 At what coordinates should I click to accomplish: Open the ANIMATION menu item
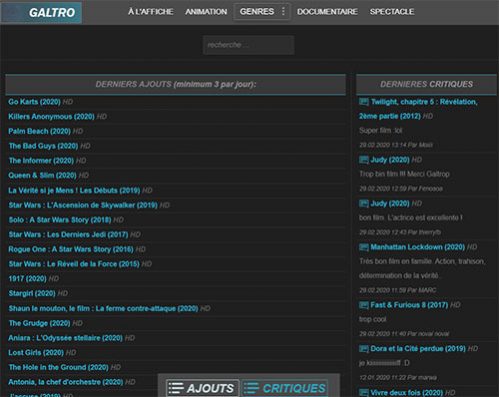(x=206, y=12)
